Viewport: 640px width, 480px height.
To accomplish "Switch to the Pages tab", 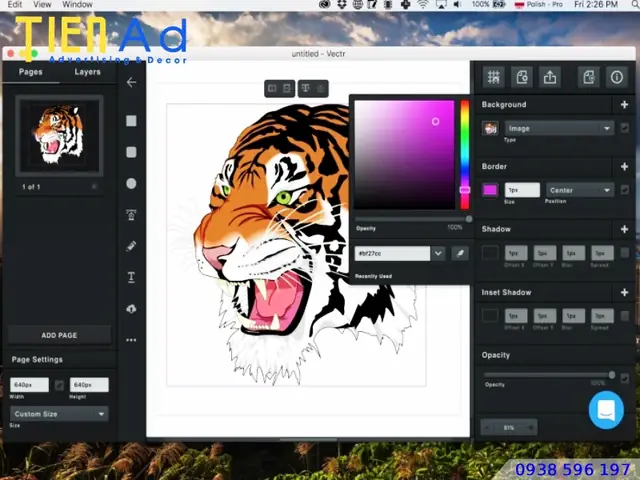I will click(31, 72).
